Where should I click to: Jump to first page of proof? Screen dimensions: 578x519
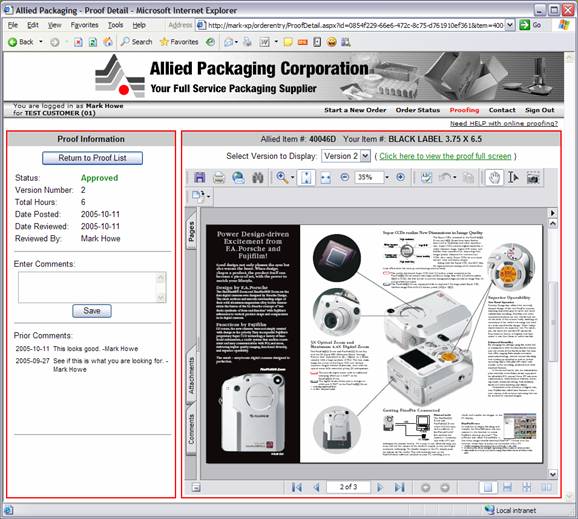[x=296, y=487]
